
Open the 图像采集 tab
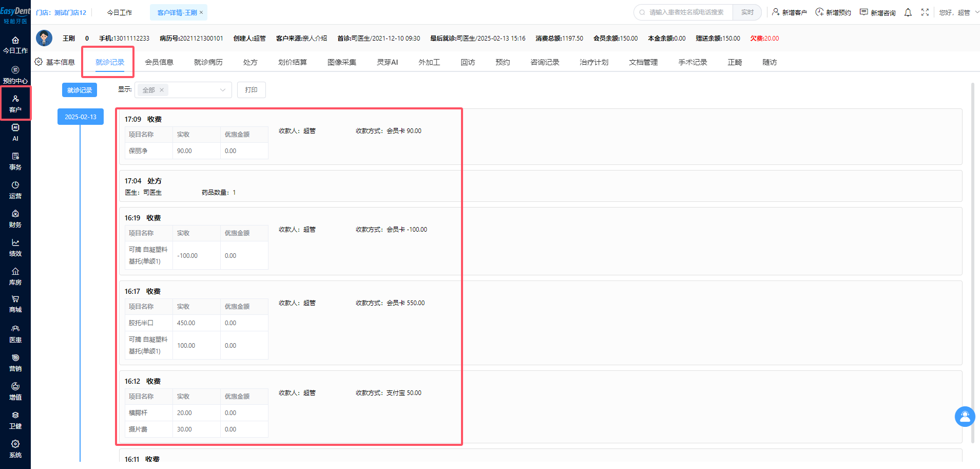(342, 62)
